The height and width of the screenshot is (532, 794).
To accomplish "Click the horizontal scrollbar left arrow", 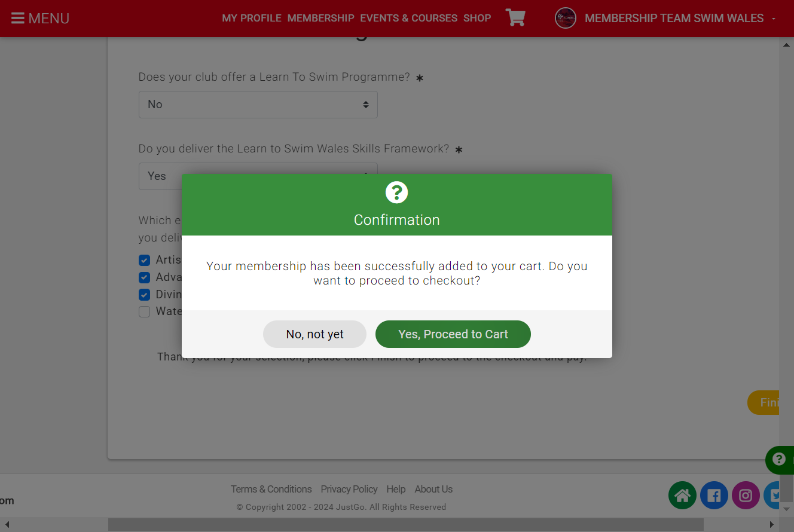I will click(x=7, y=524).
